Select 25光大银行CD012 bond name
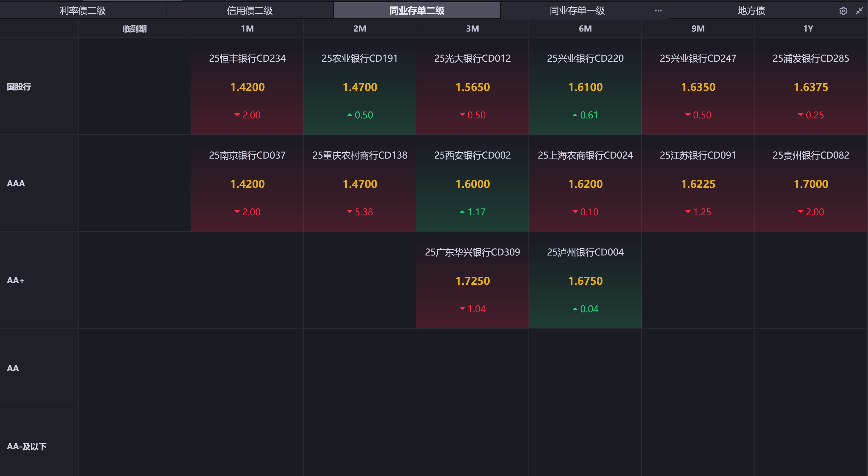 click(472, 58)
